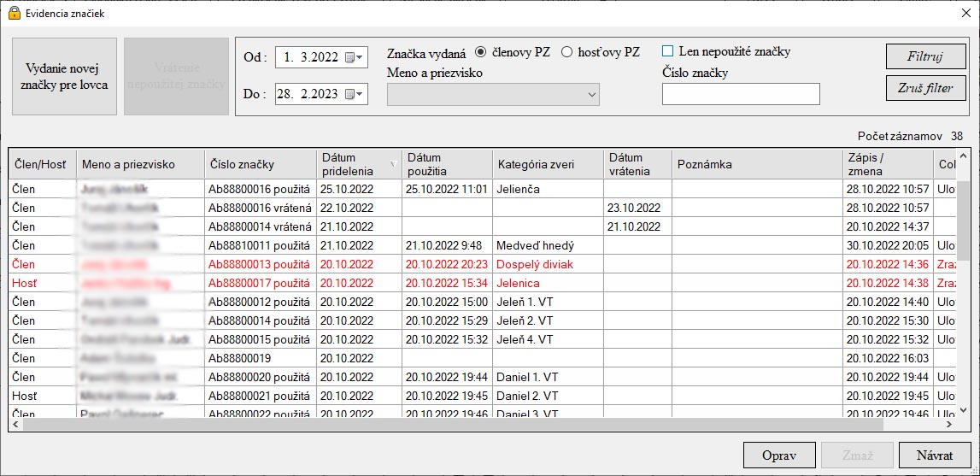This screenshot has height=476, width=980.
Task: Click the sort arrow on Dátum pridelenia column
Action: tap(393, 164)
